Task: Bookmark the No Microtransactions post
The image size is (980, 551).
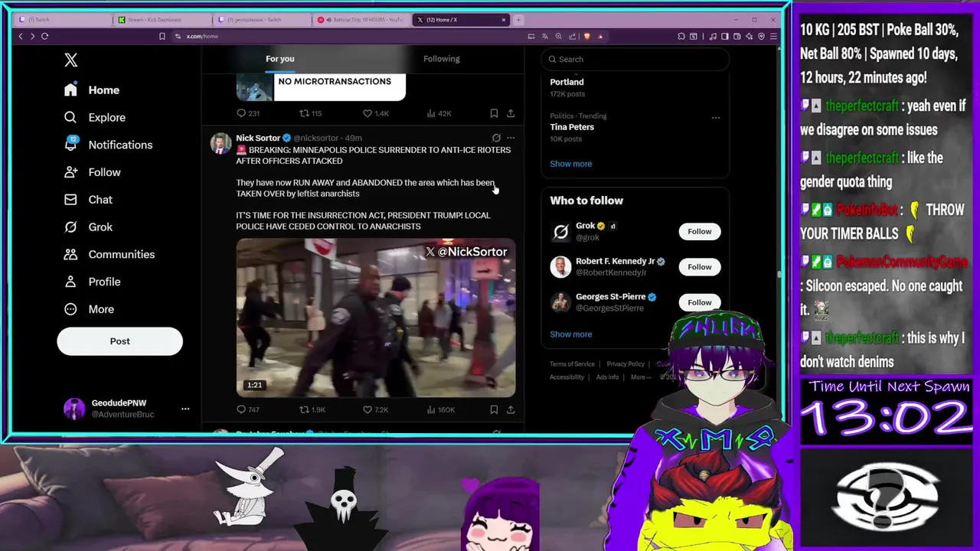Action: (494, 113)
